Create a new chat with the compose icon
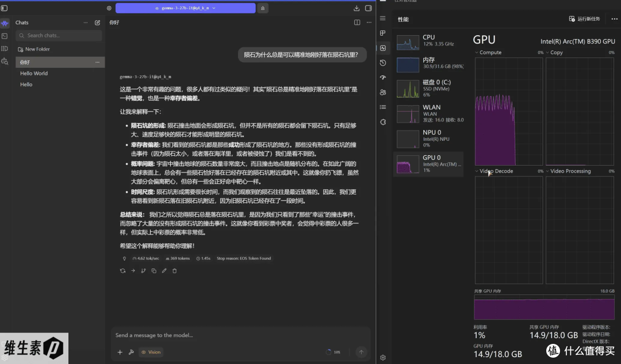The image size is (621, 364). (97, 22)
